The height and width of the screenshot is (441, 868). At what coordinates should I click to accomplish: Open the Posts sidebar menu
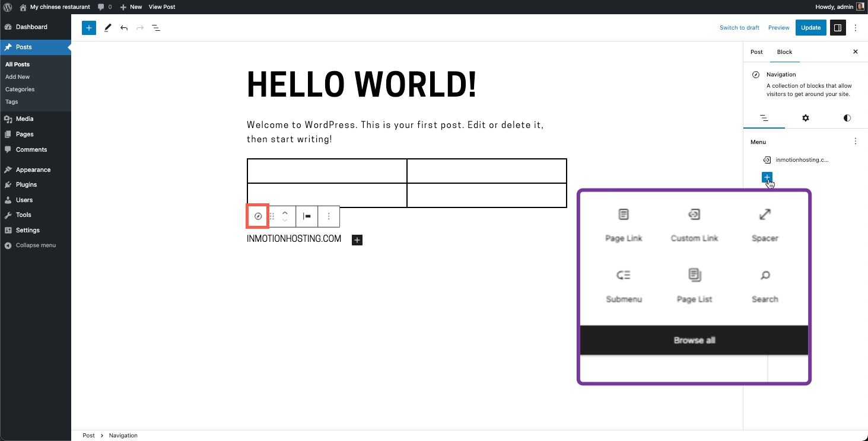click(x=36, y=47)
